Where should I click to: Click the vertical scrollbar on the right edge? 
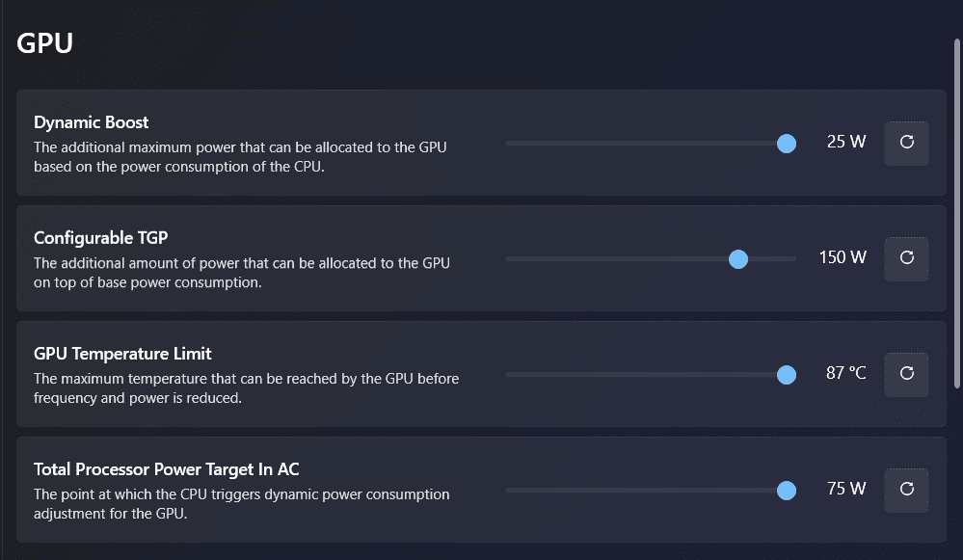click(956, 212)
